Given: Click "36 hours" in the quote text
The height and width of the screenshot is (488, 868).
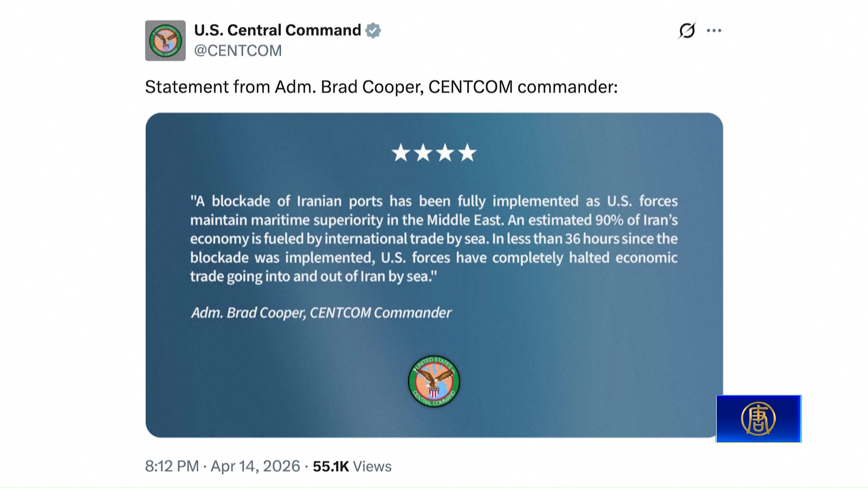Looking at the screenshot, I should point(592,239).
